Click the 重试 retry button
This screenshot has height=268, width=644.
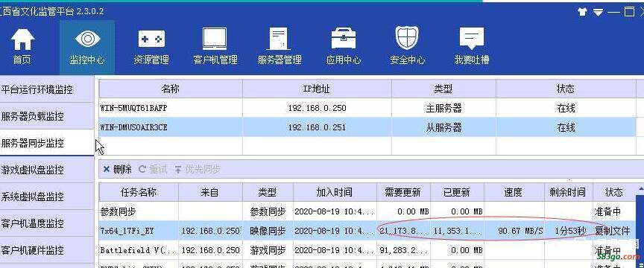click(x=154, y=169)
